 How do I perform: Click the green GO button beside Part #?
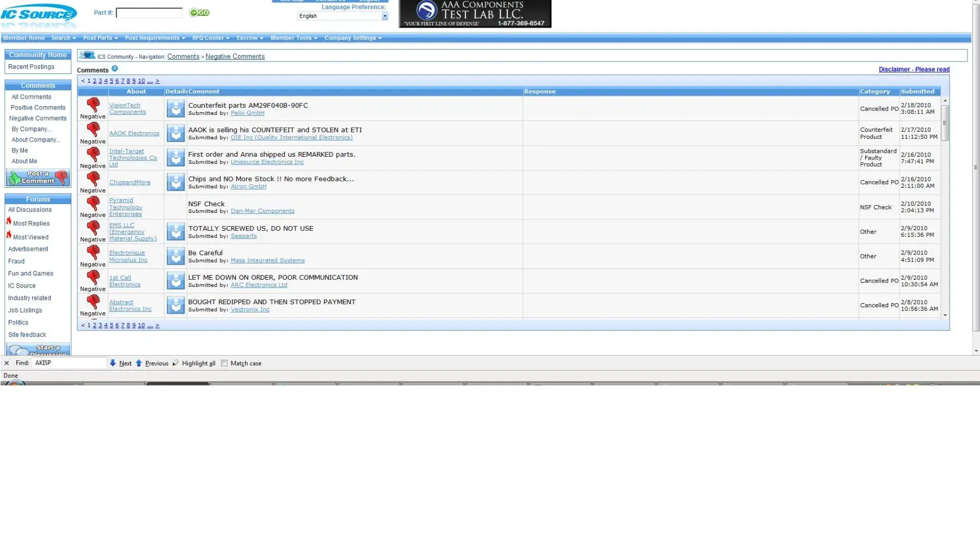click(199, 13)
